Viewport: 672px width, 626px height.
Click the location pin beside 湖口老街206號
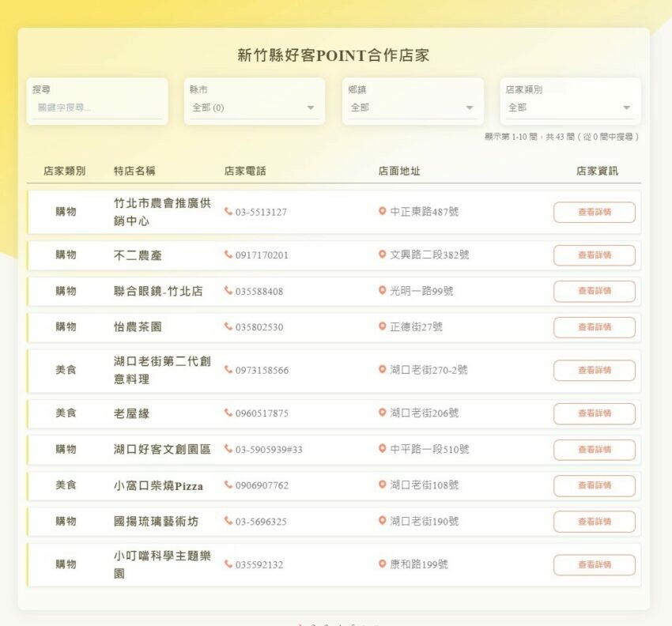point(383,413)
